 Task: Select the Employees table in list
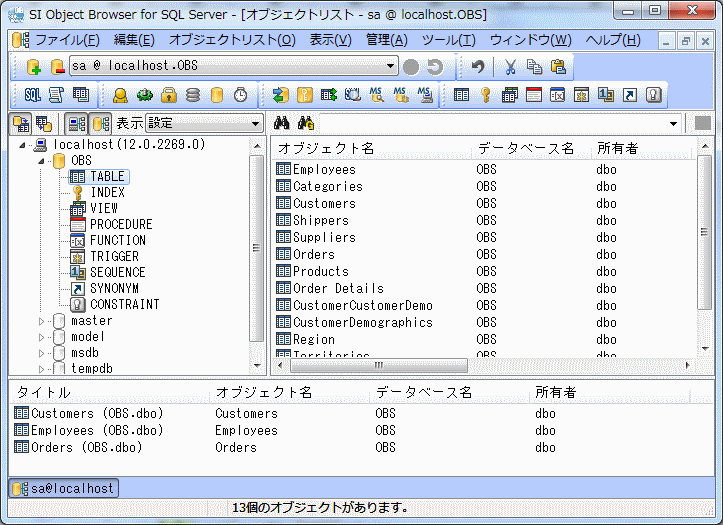pos(323,170)
